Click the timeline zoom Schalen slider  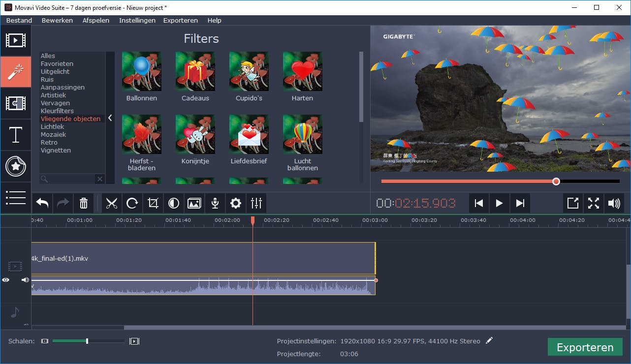[x=87, y=341]
